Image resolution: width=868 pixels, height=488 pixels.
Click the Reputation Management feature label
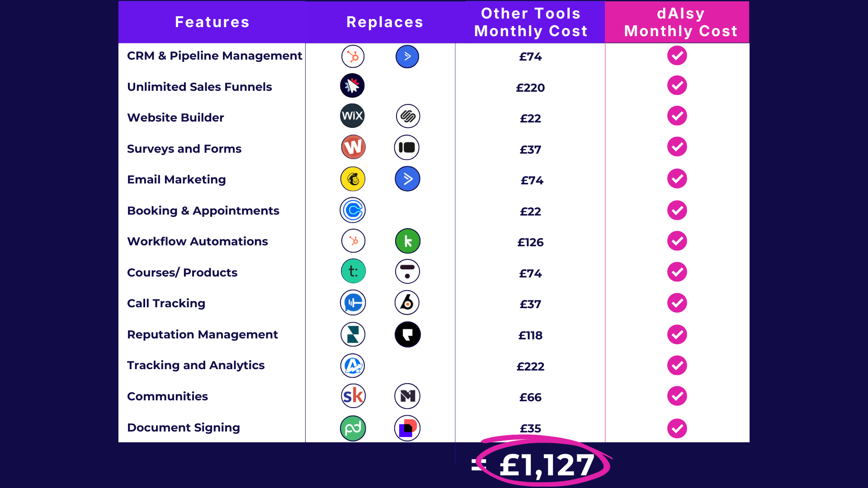click(202, 334)
